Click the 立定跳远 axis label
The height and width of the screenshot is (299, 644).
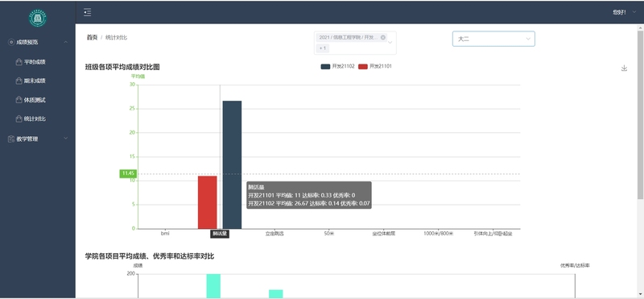274,234
